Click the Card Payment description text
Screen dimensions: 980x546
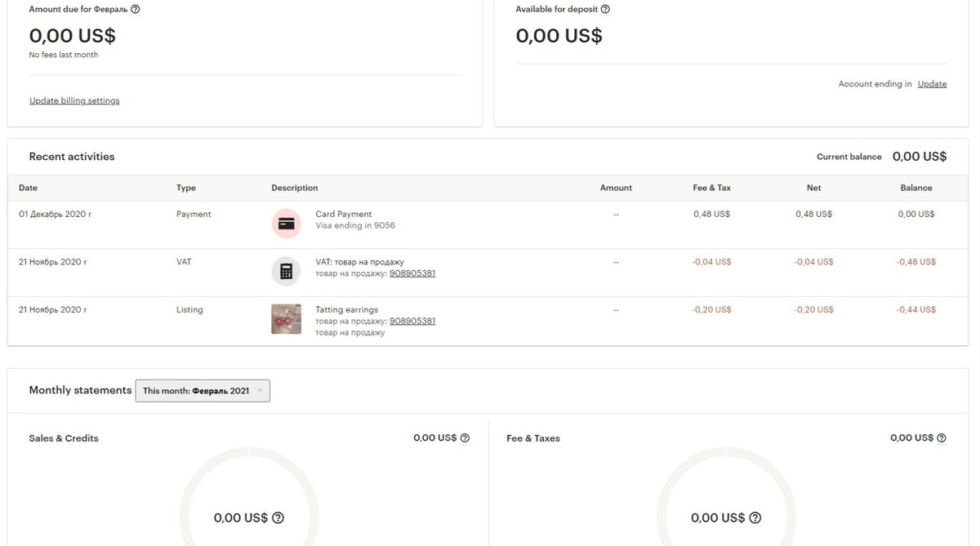344,214
